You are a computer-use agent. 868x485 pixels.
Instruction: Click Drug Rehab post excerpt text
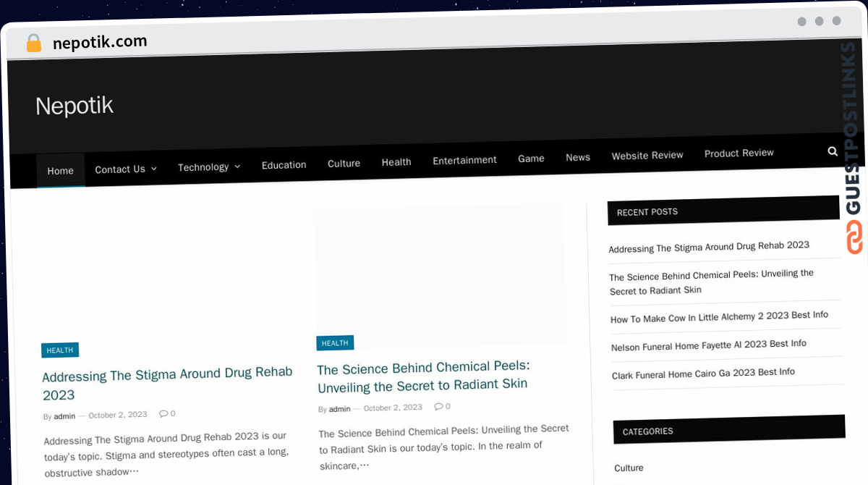pos(166,454)
